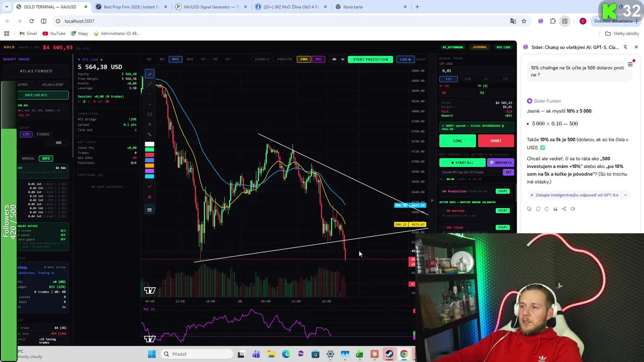Delete drawings with the red X icon

point(149,197)
